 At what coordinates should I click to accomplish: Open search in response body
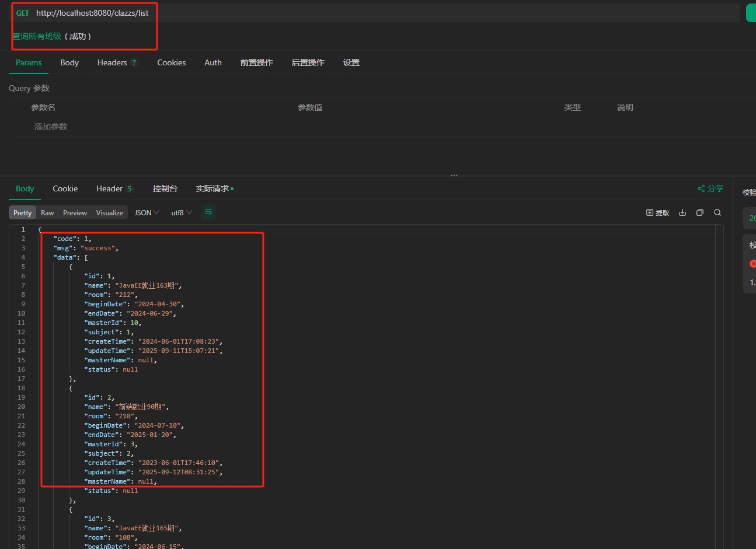[717, 212]
